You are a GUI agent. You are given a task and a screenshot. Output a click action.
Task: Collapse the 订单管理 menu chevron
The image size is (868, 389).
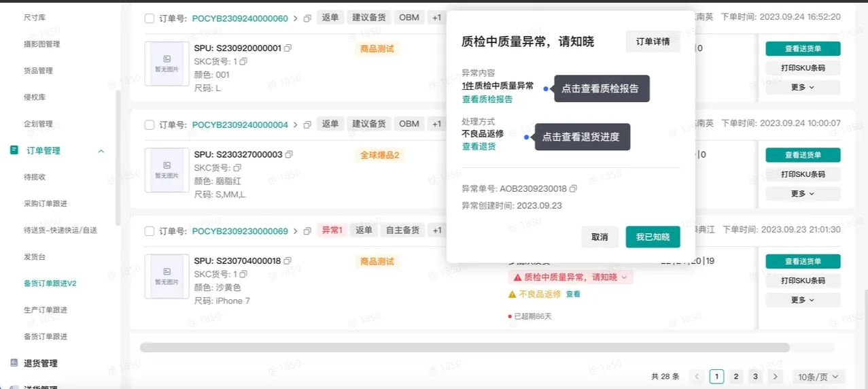[x=101, y=151]
